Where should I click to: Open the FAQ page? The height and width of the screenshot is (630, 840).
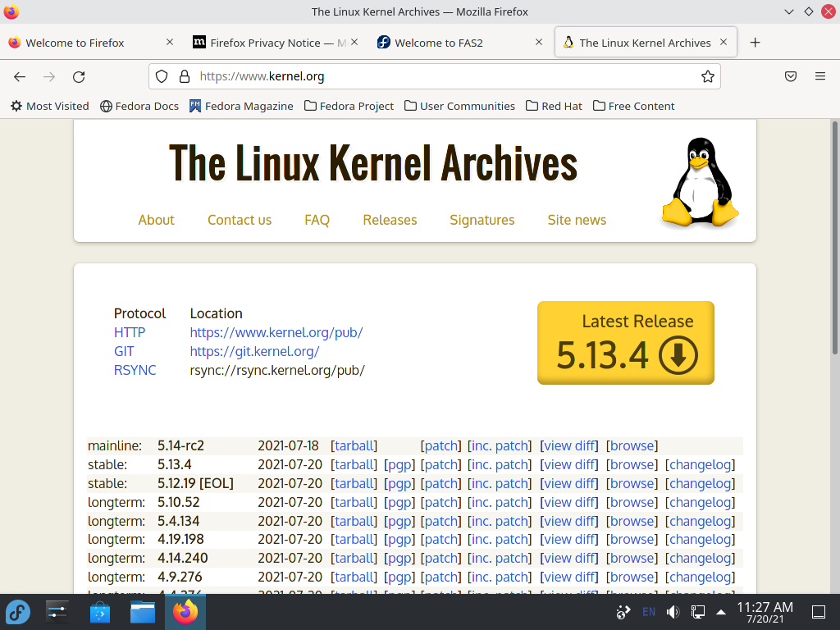pyautogui.click(x=317, y=220)
